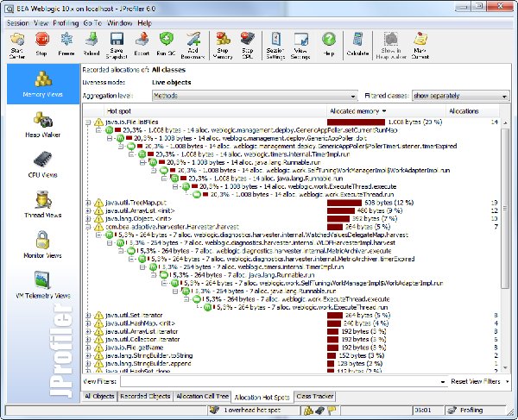Collapse the java.io.File.listFiles hot spot

88,122
